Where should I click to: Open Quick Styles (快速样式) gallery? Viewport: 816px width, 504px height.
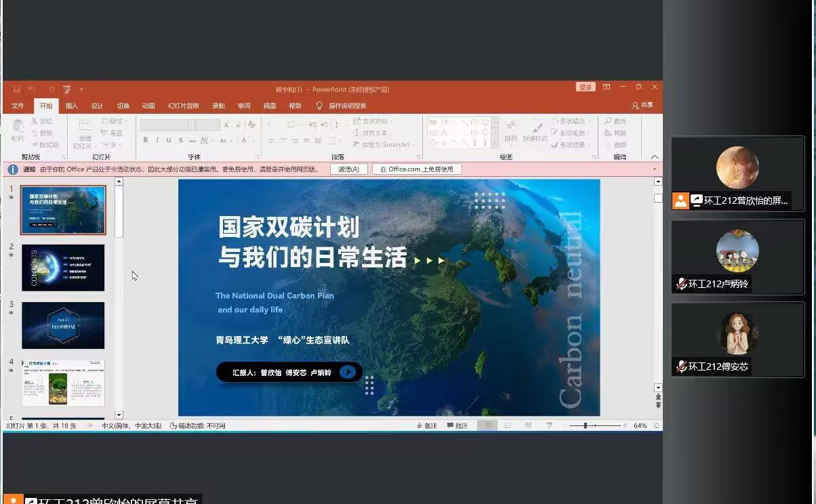tap(535, 131)
